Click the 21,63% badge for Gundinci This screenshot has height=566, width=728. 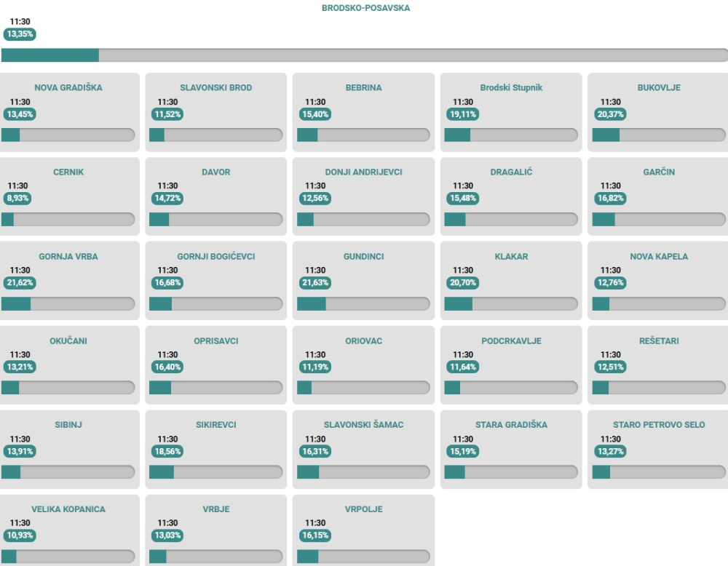point(315,282)
